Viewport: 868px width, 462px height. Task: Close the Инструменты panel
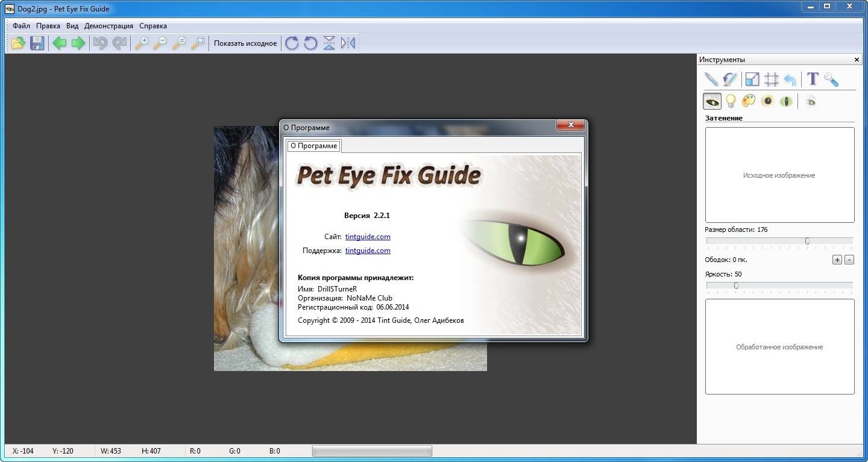(857, 60)
